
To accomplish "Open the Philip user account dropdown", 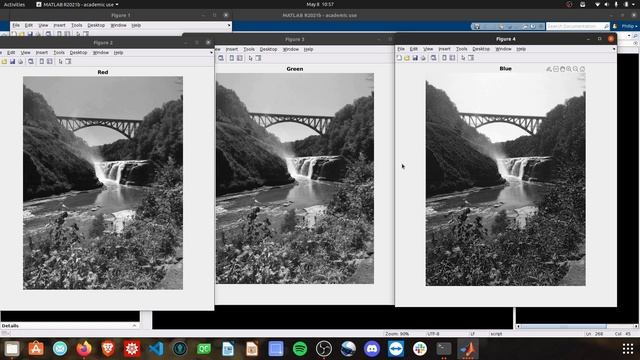I will [x=629, y=26].
